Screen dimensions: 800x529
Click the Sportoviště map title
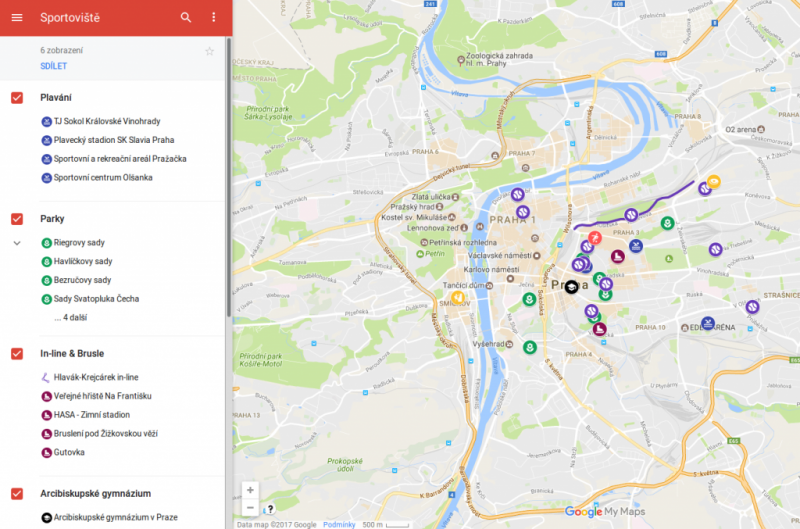coord(70,18)
